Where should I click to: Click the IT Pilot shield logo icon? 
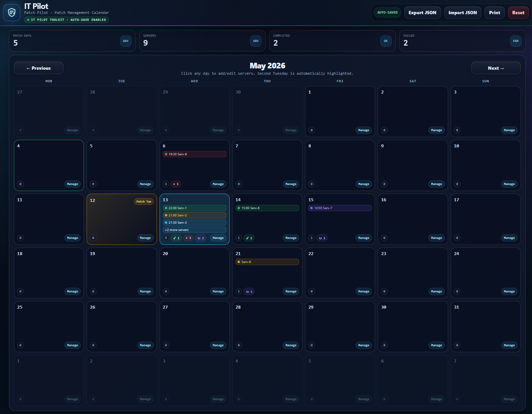(12, 13)
